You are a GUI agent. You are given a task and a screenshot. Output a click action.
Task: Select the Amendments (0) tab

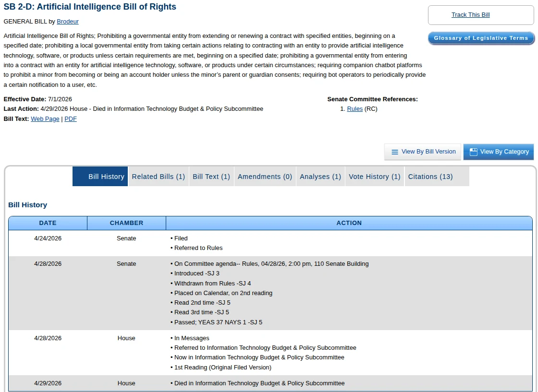265,177
